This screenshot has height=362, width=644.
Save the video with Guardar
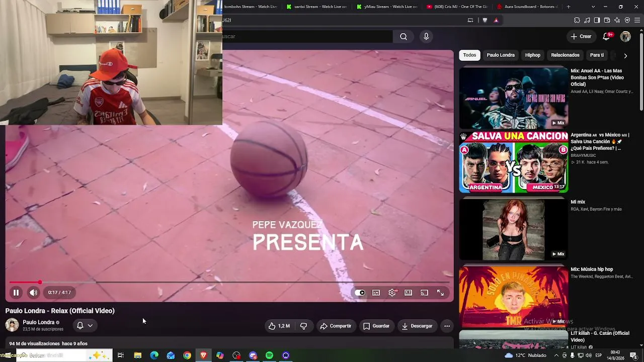pyautogui.click(x=376, y=326)
